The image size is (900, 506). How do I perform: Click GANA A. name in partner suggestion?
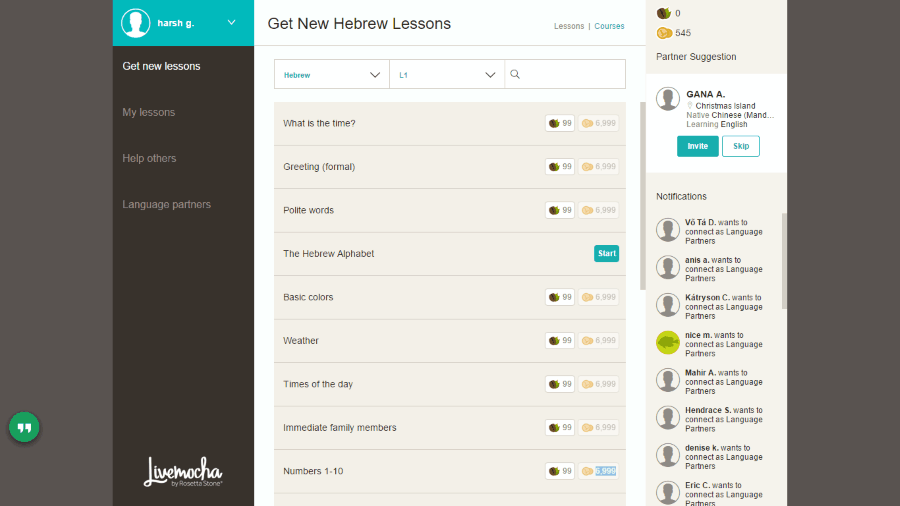point(705,94)
